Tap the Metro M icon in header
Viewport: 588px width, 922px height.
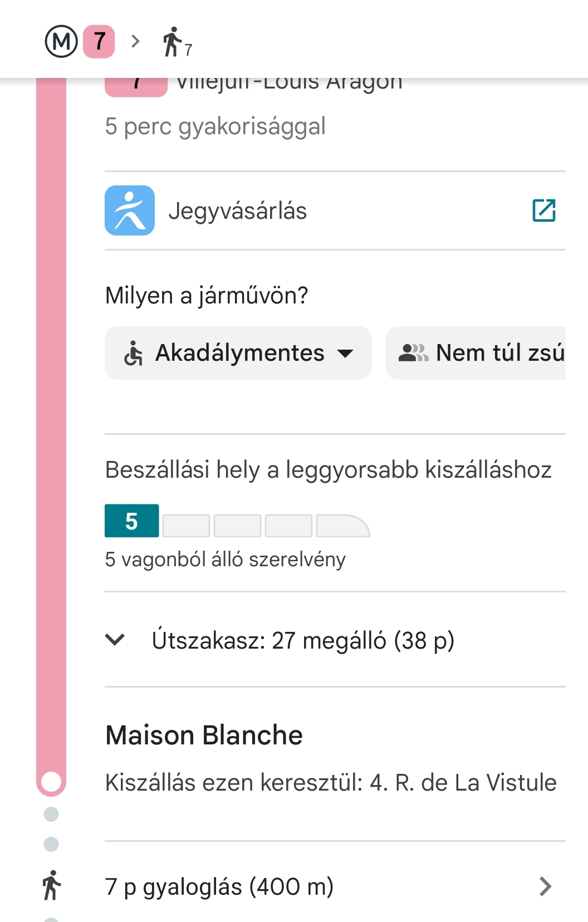[x=61, y=41]
